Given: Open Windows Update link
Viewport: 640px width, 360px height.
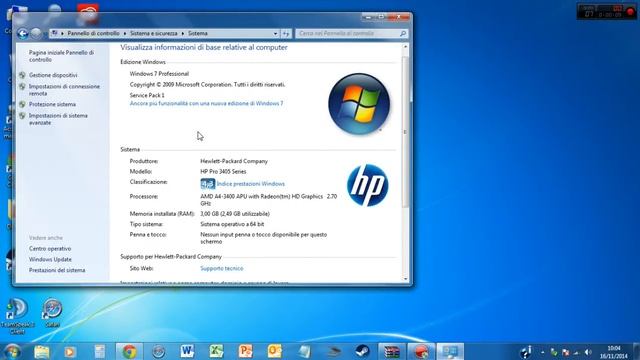Looking at the screenshot, I should (50, 259).
